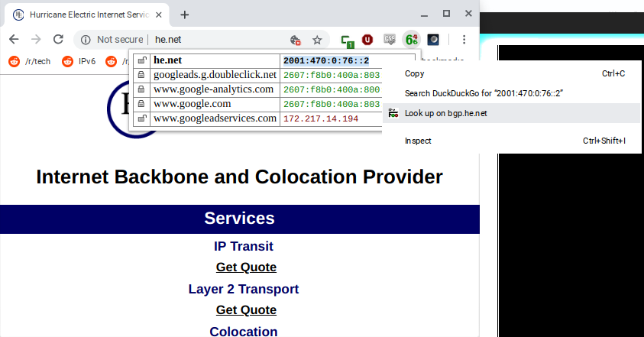Click the unlocked padlock icon beside he.net
The height and width of the screenshot is (337, 644).
tap(141, 60)
